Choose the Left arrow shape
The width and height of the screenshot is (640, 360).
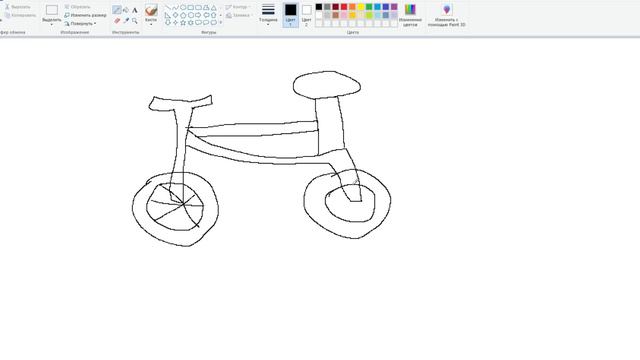tap(206, 15)
